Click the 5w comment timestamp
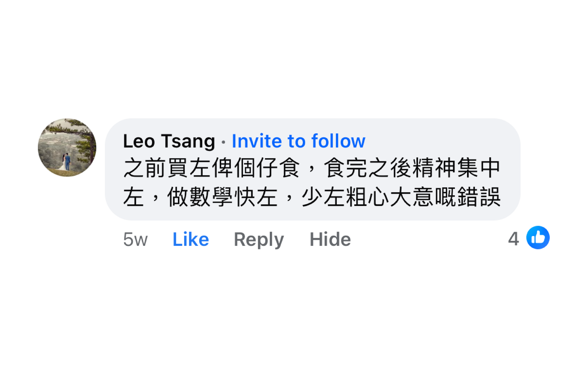Image resolution: width=588 pixels, height=366 pixels. pyautogui.click(x=135, y=239)
